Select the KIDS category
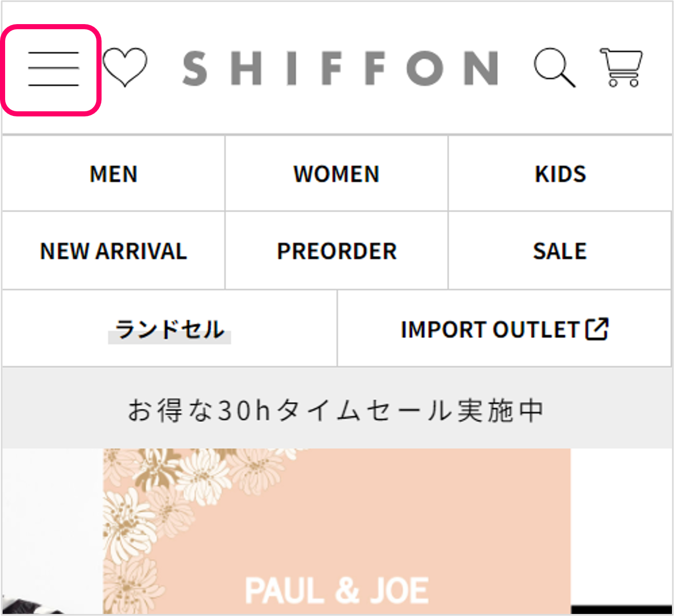674x616 pixels. [x=560, y=174]
